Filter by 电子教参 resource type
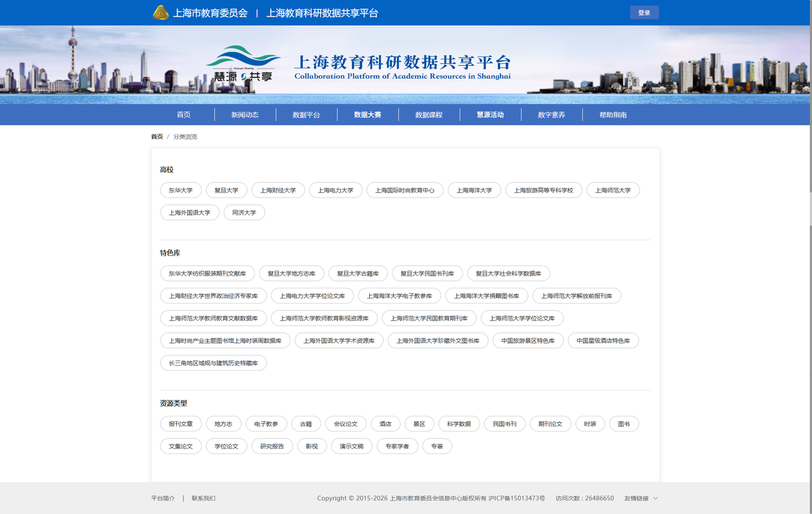The image size is (812, 514). (x=266, y=423)
